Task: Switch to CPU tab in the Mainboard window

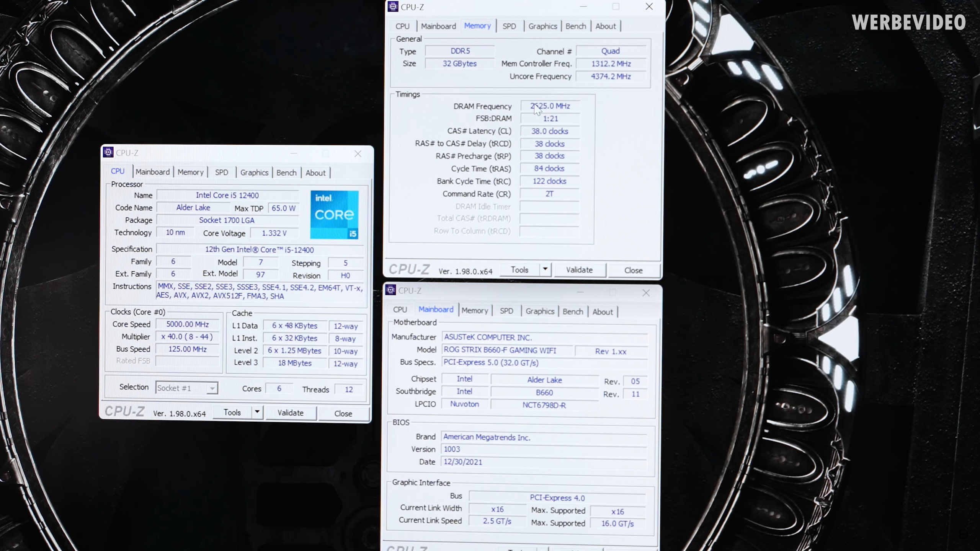Action: 400,310
